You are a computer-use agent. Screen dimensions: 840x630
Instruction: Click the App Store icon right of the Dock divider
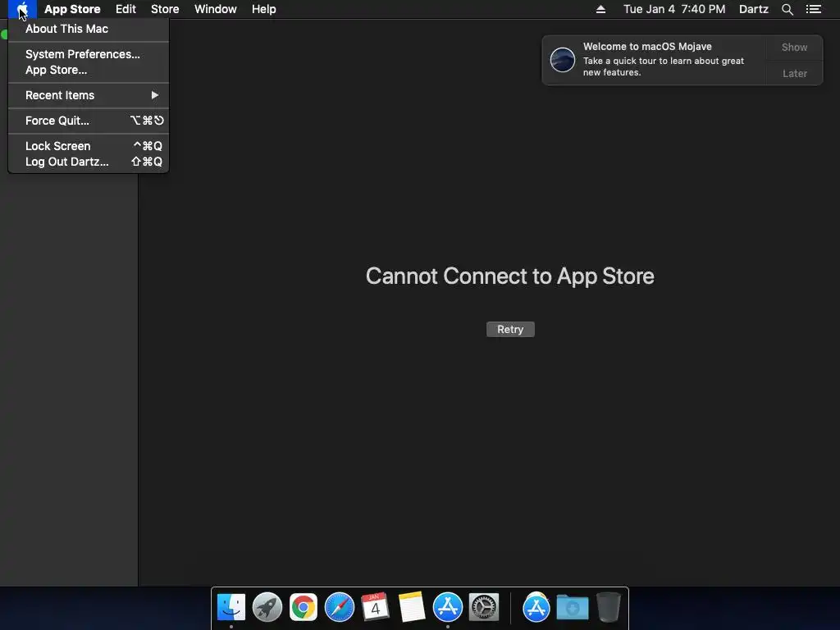536,607
